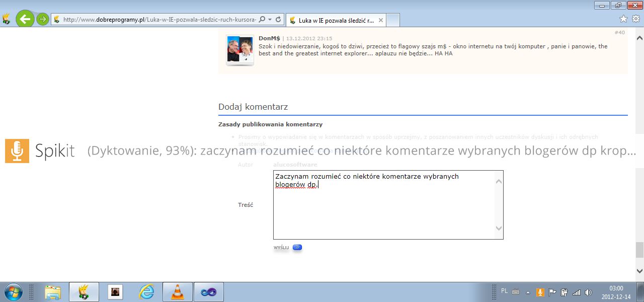
Task: Go back with the green back arrow
Action: (25, 19)
